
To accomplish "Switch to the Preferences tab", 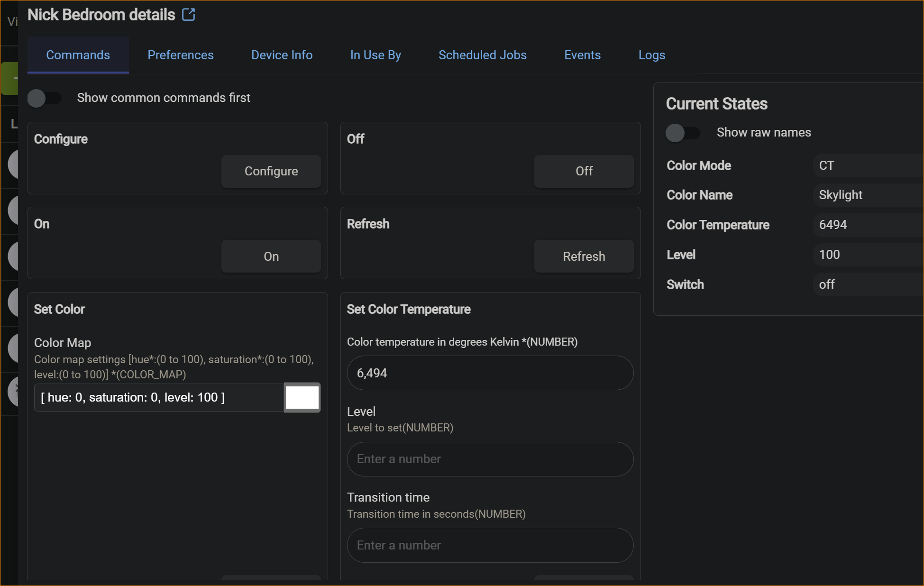I will click(x=180, y=55).
